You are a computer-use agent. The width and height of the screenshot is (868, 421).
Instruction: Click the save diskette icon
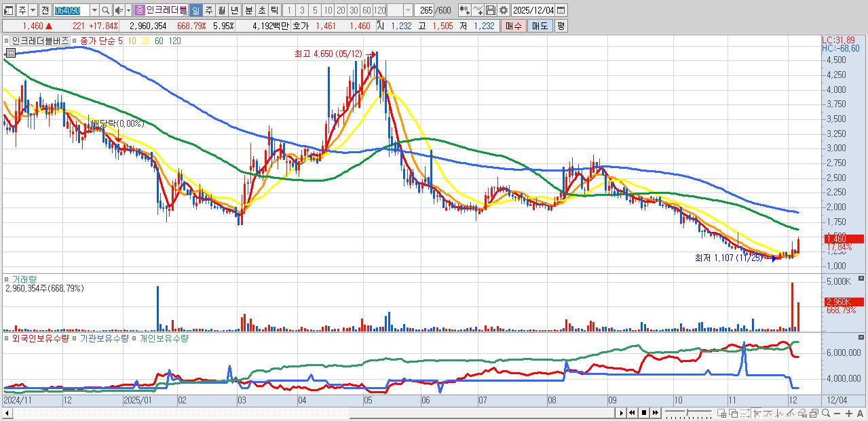(x=491, y=10)
